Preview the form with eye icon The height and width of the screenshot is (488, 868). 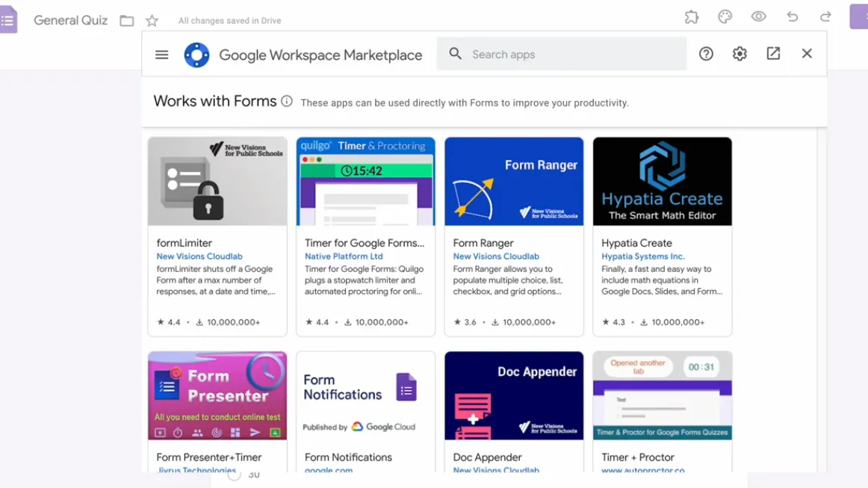coord(758,17)
